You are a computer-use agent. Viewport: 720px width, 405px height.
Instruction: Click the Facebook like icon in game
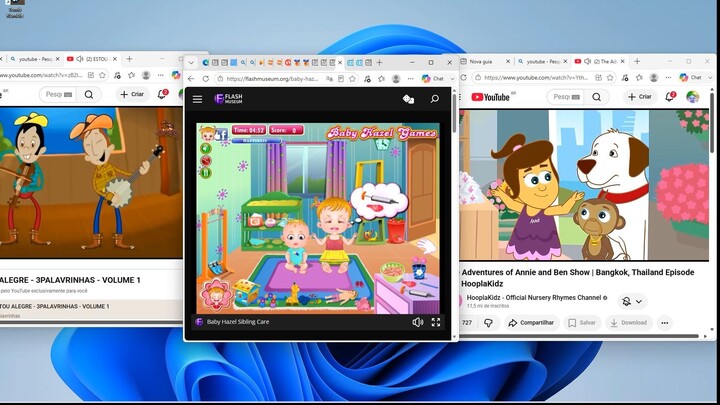coord(221,135)
